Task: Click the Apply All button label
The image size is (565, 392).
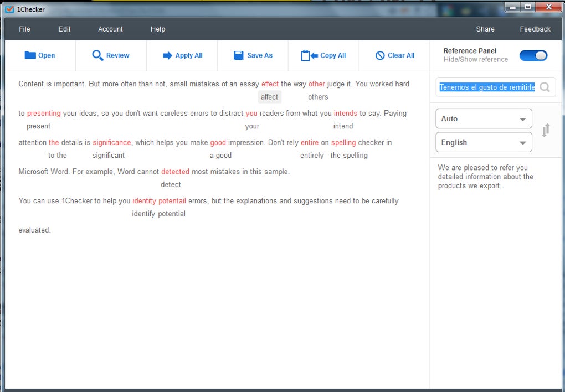Action: click(189, 55)
